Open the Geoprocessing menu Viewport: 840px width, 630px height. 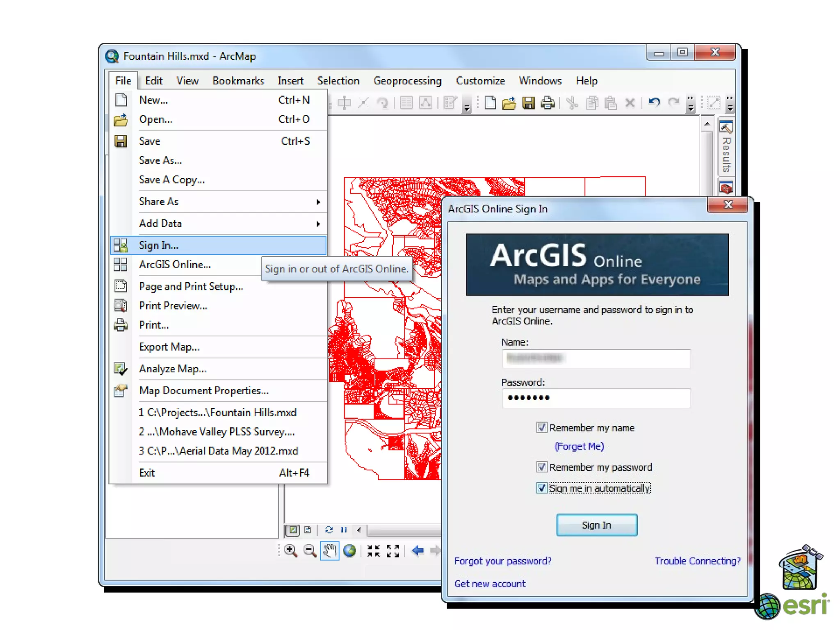[407, 81]
